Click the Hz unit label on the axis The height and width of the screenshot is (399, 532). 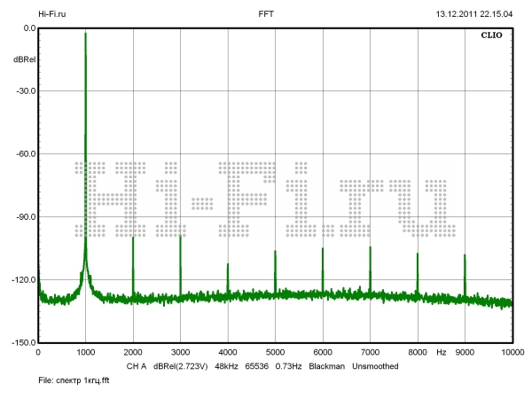[441, 353]
